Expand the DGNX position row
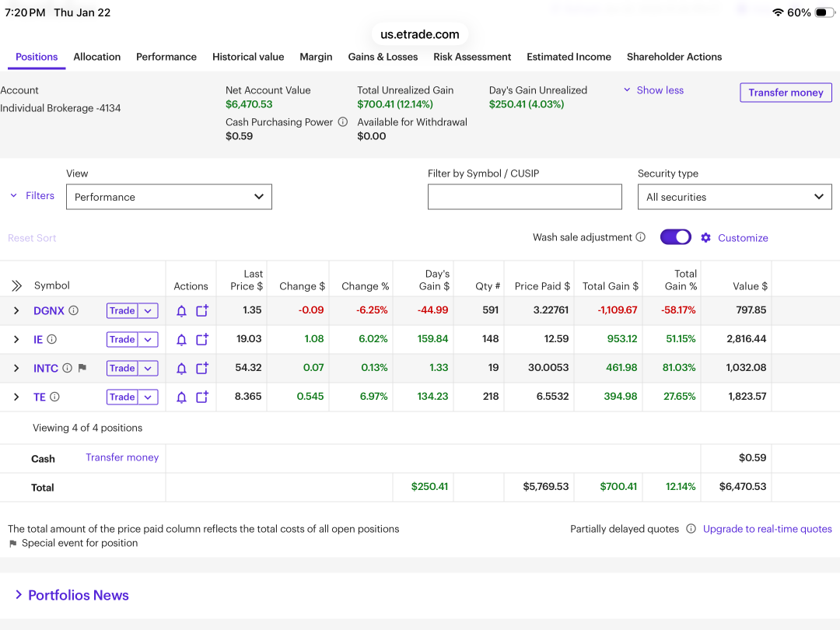The height and width of the screenshot is (630, 840). [x=16, y=311]
